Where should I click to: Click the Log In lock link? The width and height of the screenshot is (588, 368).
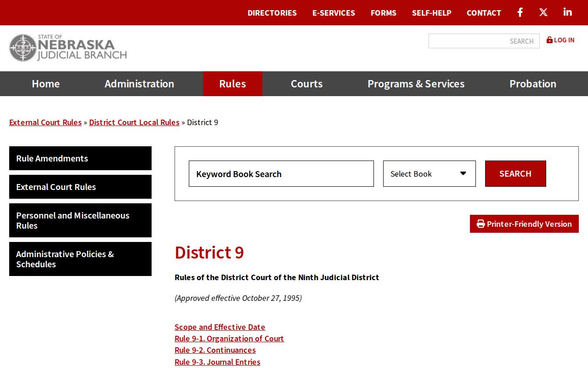point(560,40)
